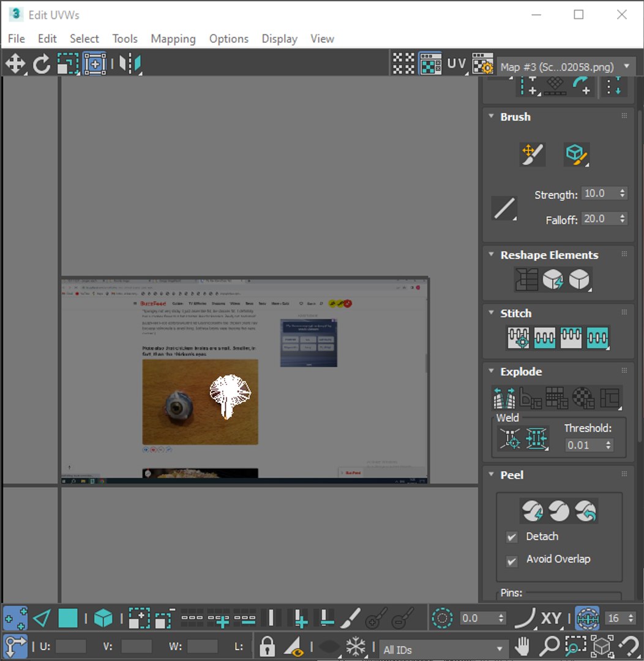
Task: Collapse the Stitch rollout
Action: pos(492,313)
